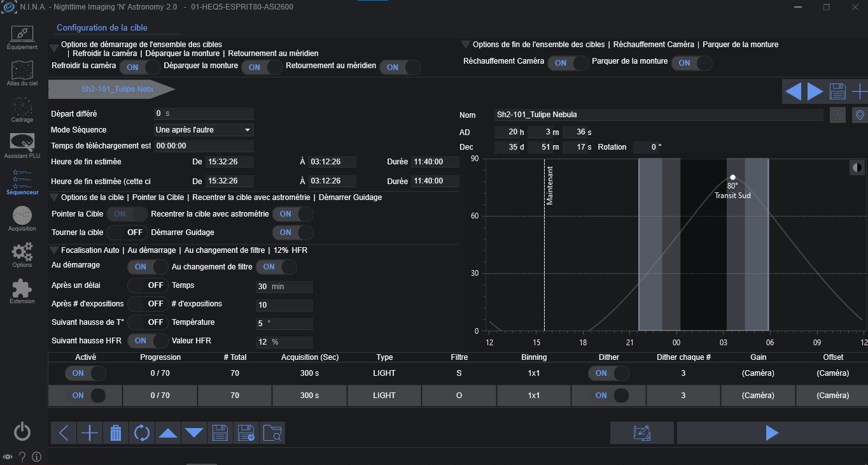Screen dimensions: 868x465
Task: Toggle Parquer de la monture switch
Action: point(692,62)
